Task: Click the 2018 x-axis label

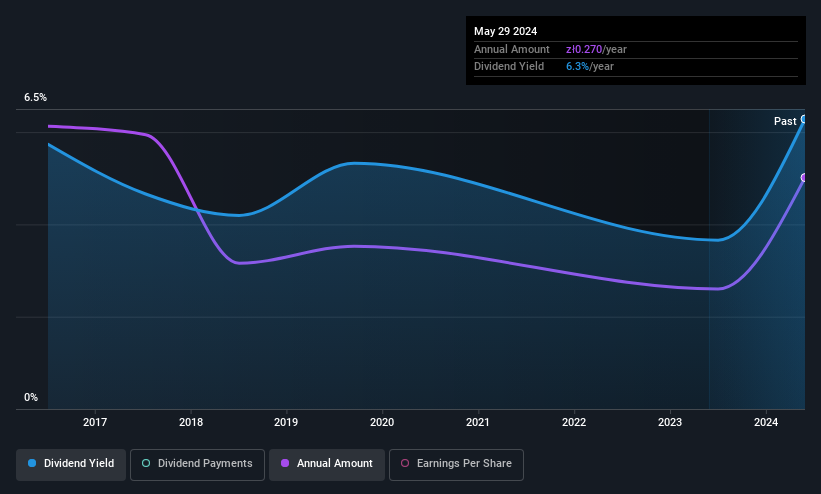Action: [x=191, y=422]
